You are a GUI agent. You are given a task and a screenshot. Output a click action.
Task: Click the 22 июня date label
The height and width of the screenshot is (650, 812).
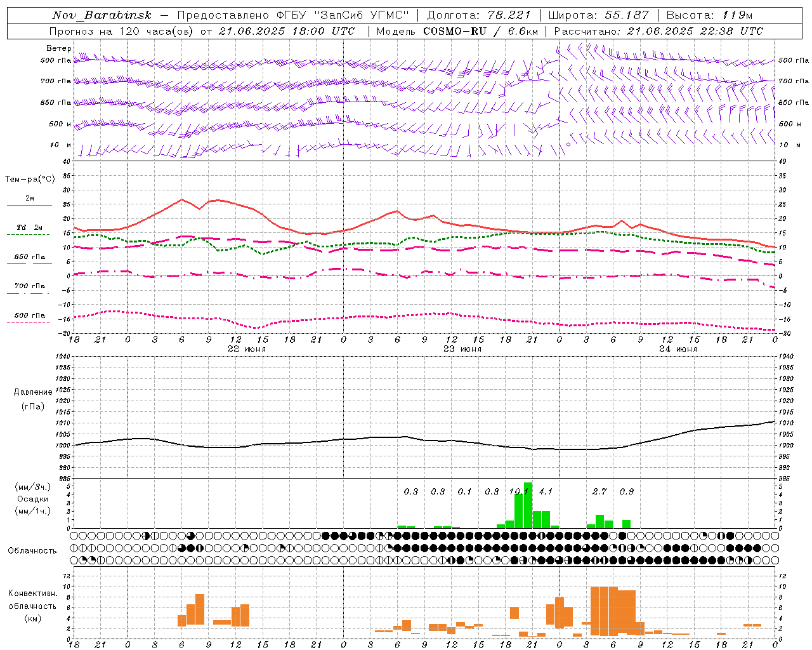click(x=247, y=349)
